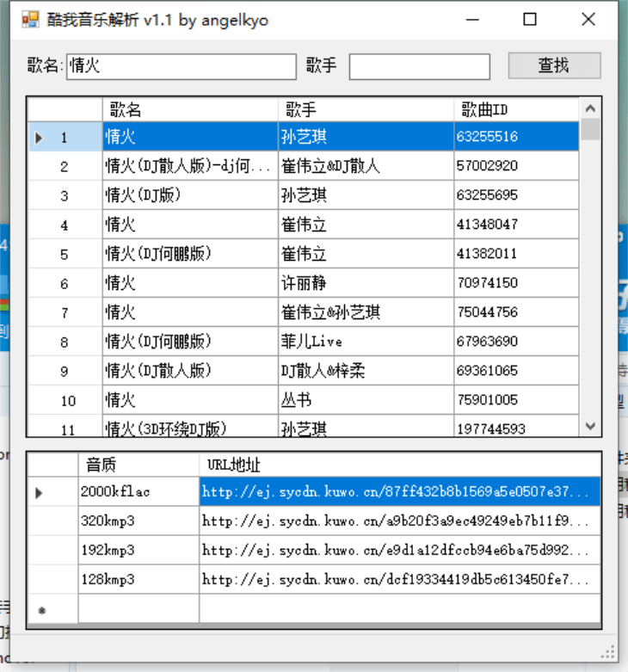Select artist 崔伟立&孙艺琪 cell
This screenshot has width=628, height=672.
click(366, 312)
